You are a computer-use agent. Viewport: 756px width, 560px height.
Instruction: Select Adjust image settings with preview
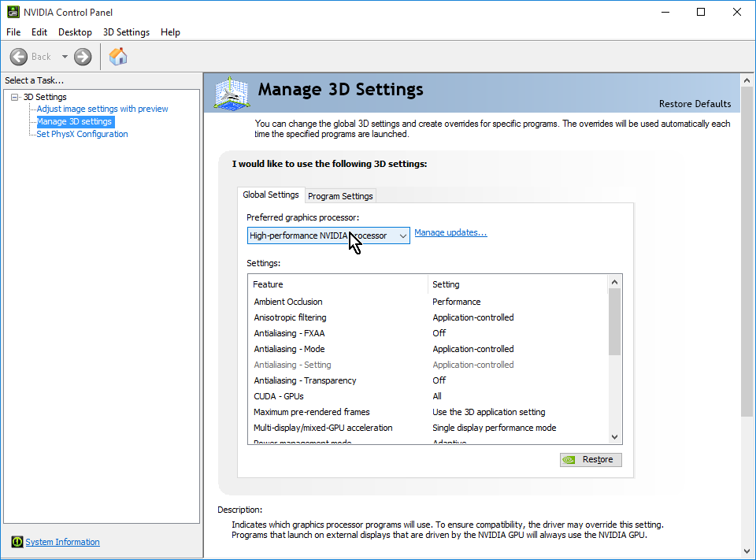pyautogui.click(x=102, y=109)
